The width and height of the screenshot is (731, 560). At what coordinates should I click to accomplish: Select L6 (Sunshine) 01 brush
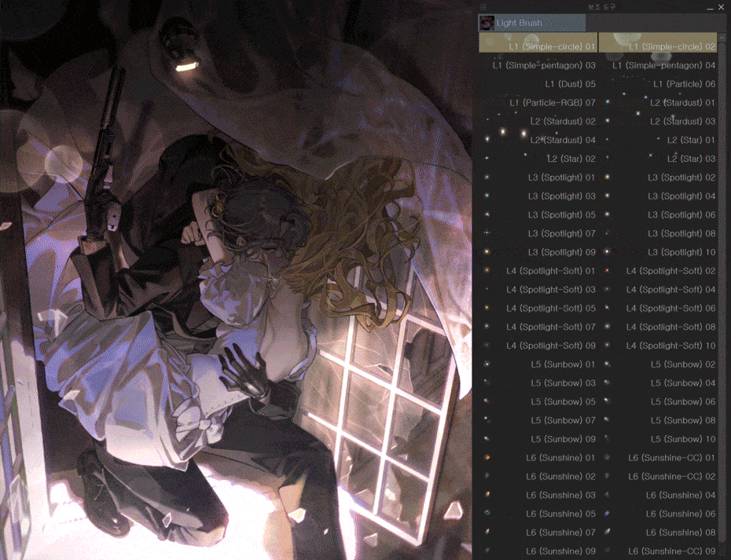pyautogui.click(x=538, y=458)
